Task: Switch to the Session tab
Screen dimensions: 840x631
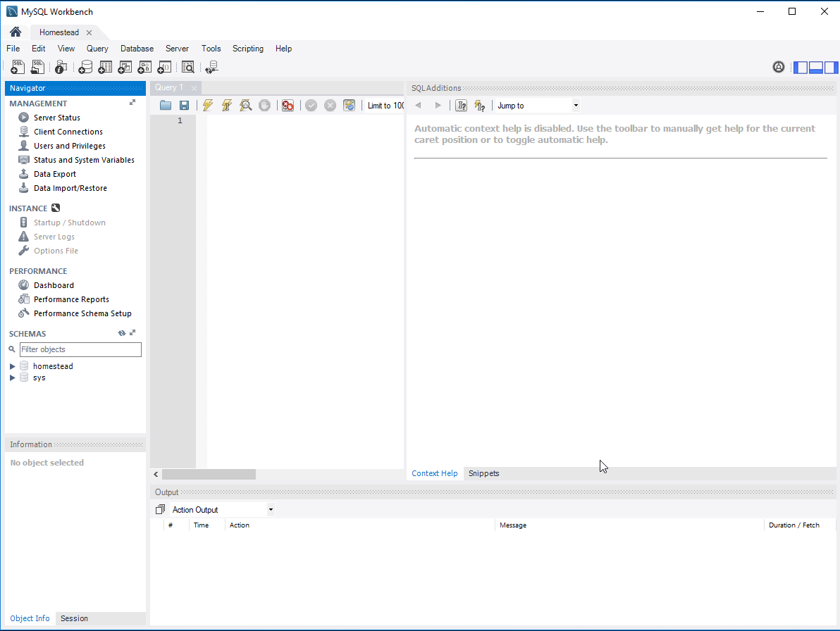Action: [74, 618]
